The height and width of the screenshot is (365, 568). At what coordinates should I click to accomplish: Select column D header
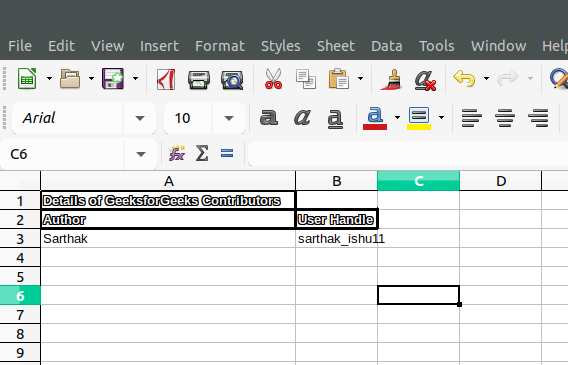[501, 181]
